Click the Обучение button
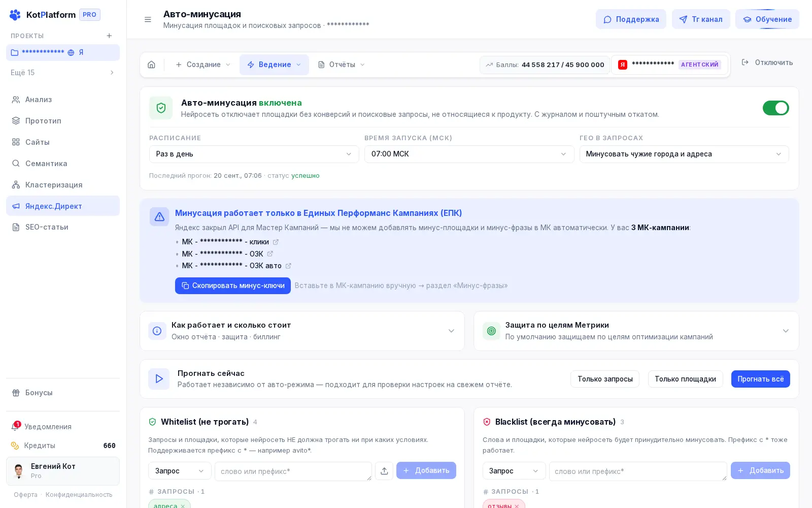The width and height of the screenshot is (812, 508). click(x=767, y=19)
